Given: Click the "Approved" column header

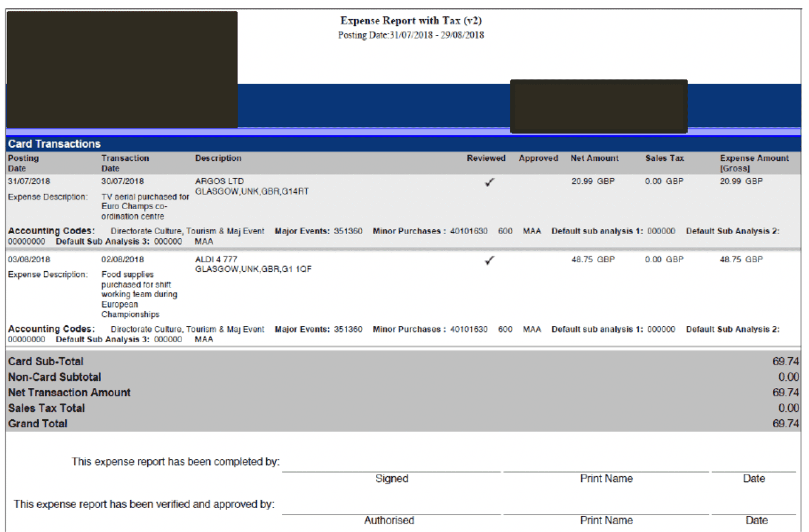Looking at the screenshot, I should [x=538, y=158].
